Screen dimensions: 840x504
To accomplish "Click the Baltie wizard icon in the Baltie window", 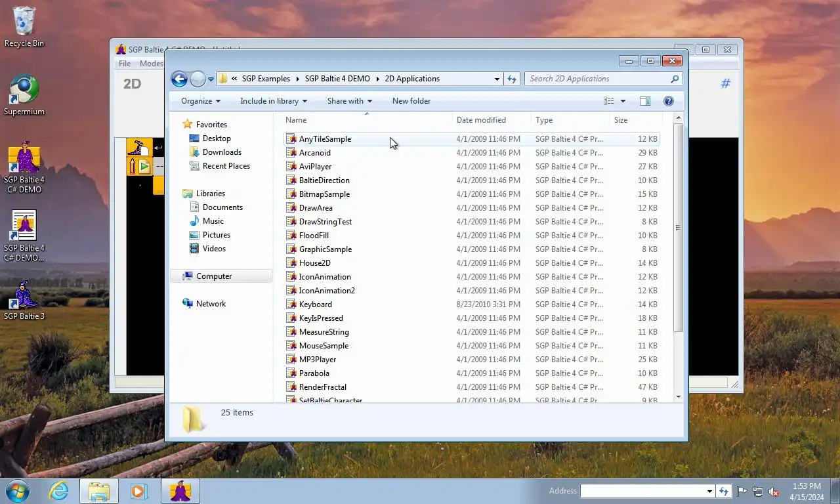I will point(139,148).
